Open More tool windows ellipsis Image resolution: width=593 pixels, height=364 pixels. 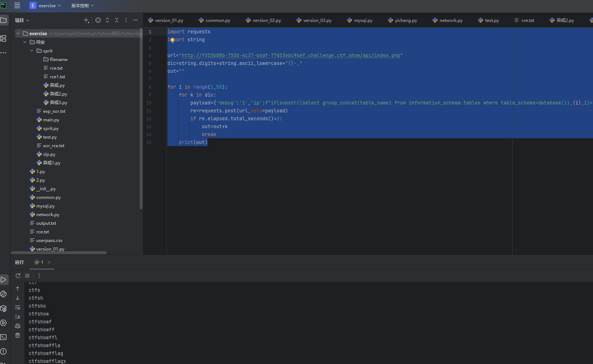[3, 52]
